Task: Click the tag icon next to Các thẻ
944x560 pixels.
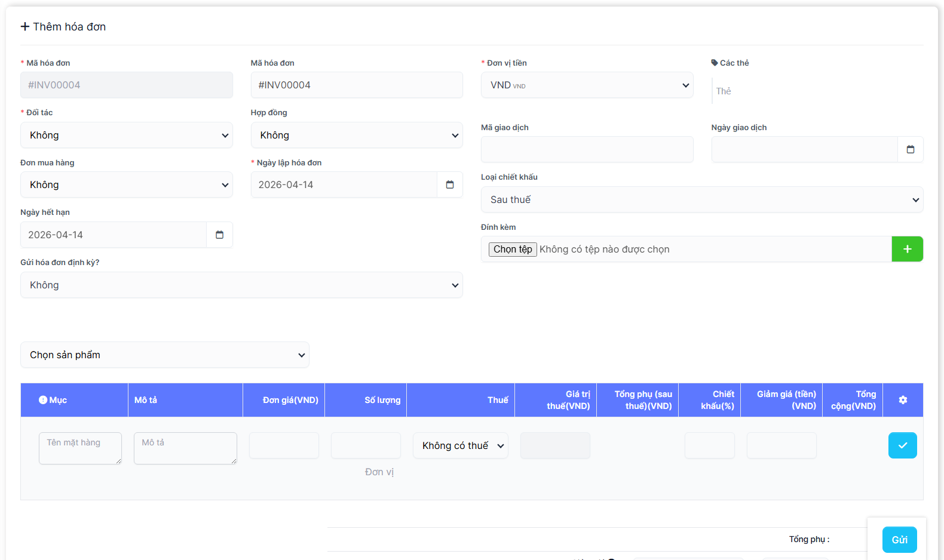Action: pos(715,63)
